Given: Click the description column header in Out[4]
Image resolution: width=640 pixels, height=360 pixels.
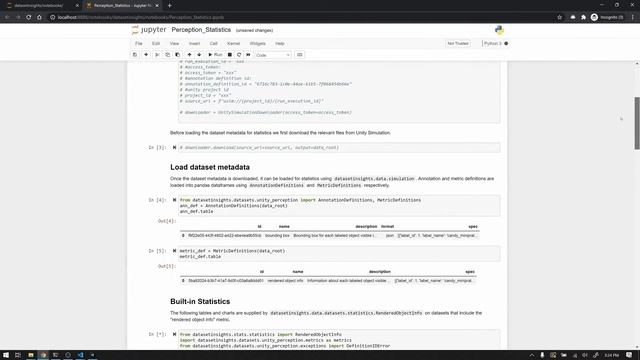Looking at the screenshot, I should coord(366,226).
